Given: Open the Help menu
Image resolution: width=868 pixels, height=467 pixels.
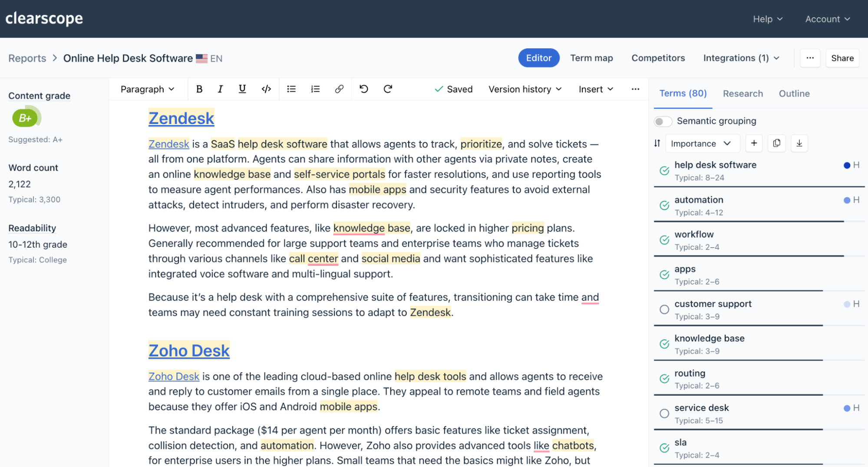Looking at the screenshot, I should click(768, 19).
